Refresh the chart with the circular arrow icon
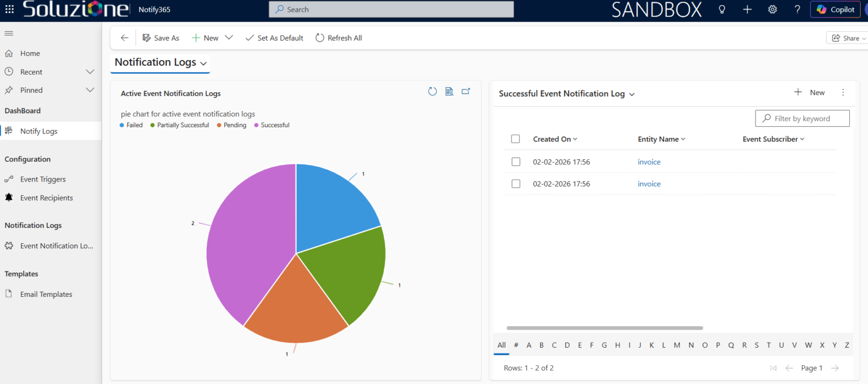Screen dimensions: 868x384 click(432, 92)
